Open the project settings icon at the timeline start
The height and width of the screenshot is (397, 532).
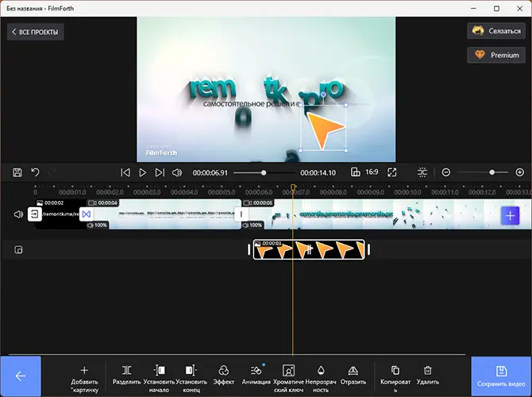coord(35,214)
